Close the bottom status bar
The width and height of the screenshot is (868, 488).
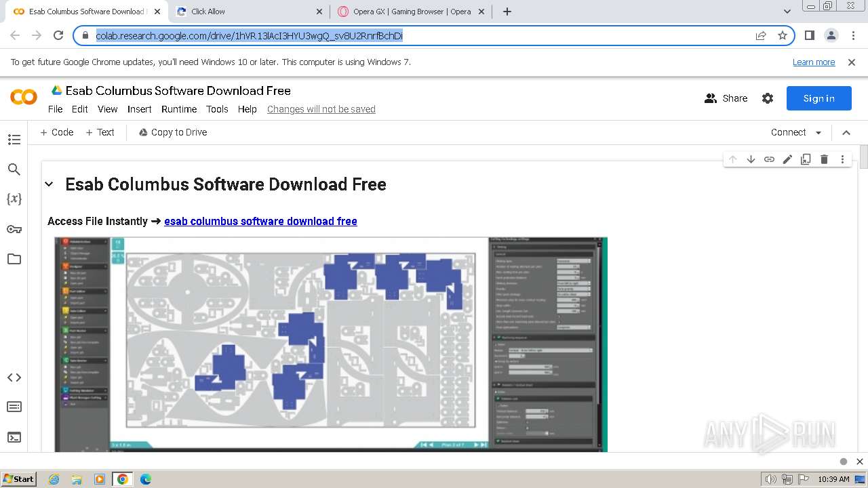859,462
